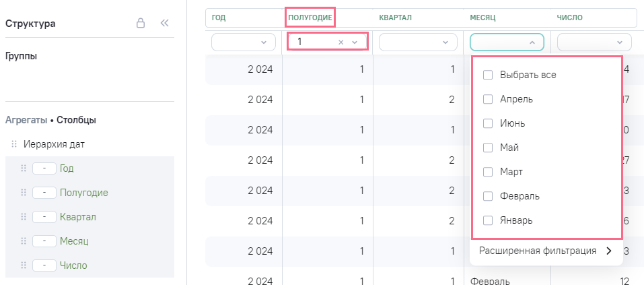Viewport: 644px width, 285px height.
Task: Clear the Полугодие filter value with X
Action: click(x=341, y=42)
